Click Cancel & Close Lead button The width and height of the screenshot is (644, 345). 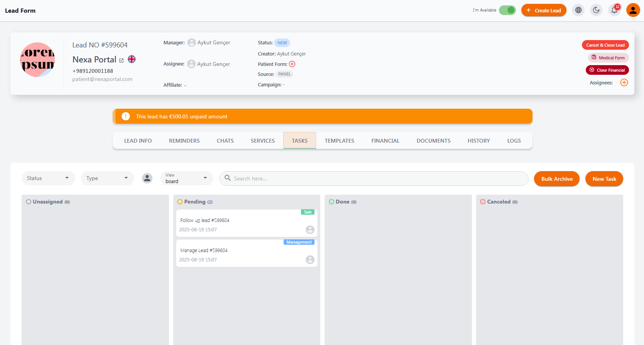605,45
